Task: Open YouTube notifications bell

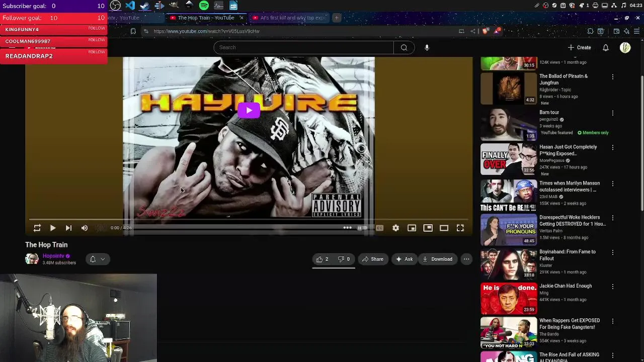Action: (x=606, y=47)
